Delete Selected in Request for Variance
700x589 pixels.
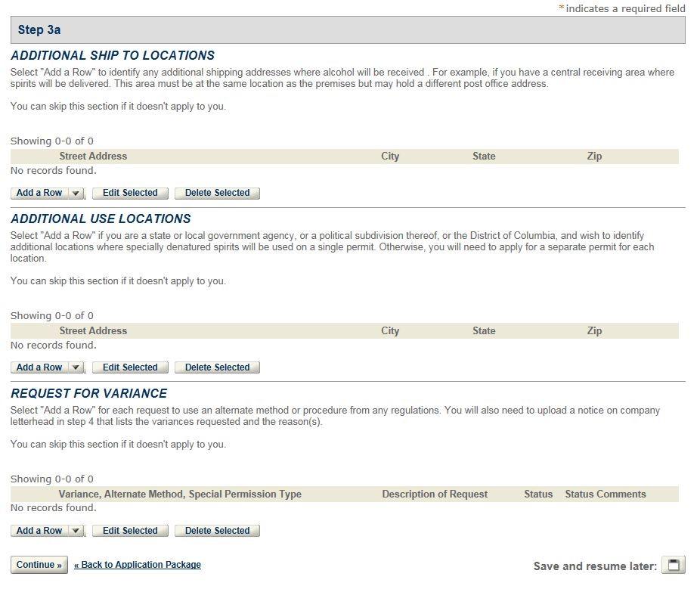pyautogui.click(x=217, y=531)
